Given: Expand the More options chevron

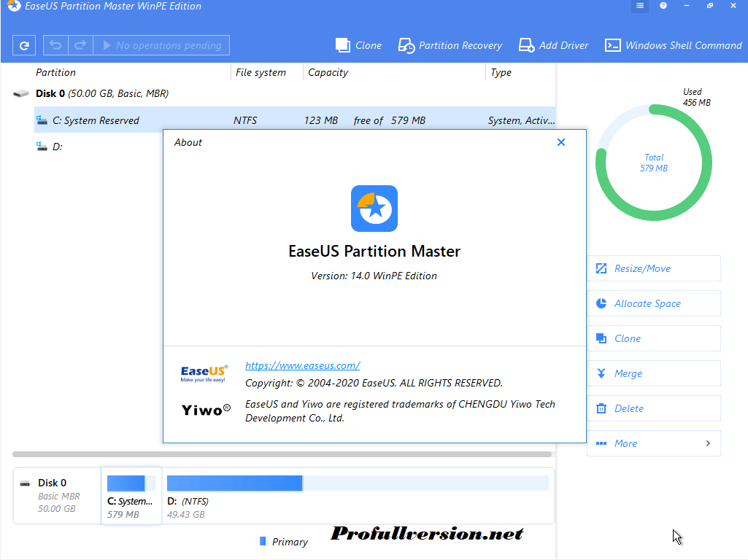Looking at the screenshot, I should tap(706, 443).
